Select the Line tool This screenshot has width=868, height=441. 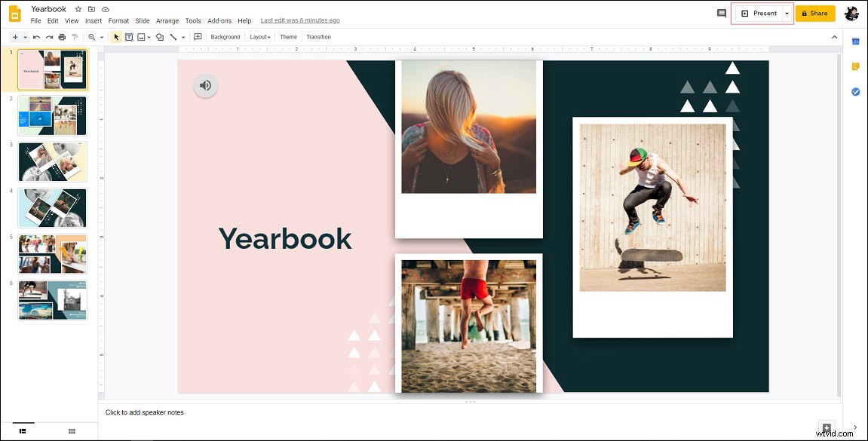[x=173, y=37]
